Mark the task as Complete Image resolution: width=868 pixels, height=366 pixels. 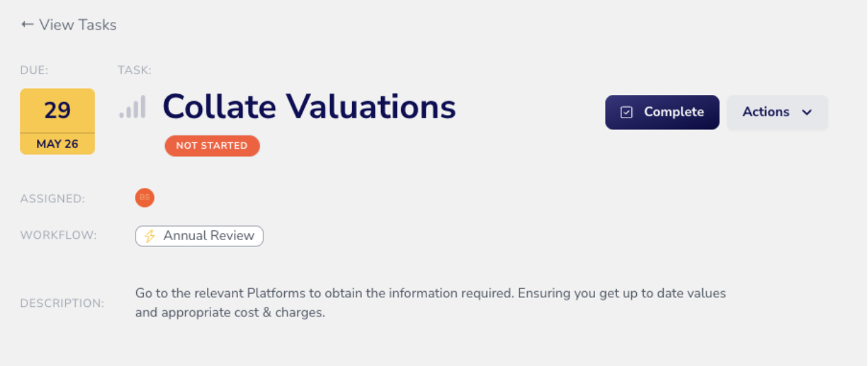click(662, 112)
